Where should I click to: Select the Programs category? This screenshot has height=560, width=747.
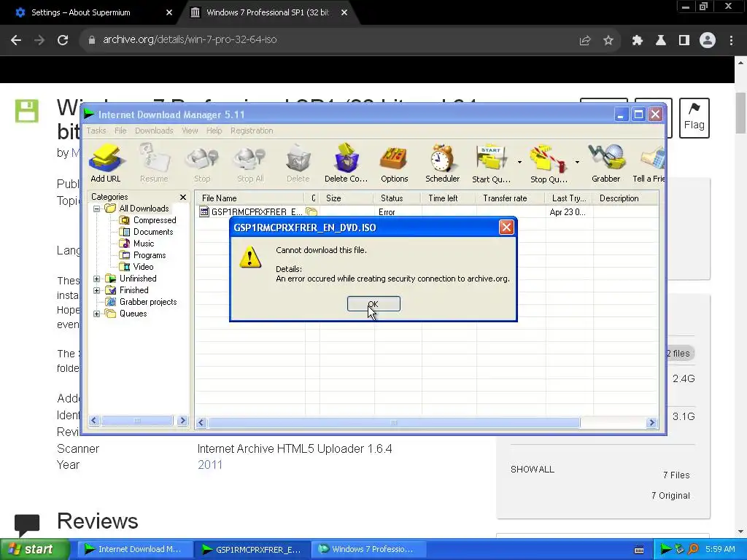tap(143, 255)
